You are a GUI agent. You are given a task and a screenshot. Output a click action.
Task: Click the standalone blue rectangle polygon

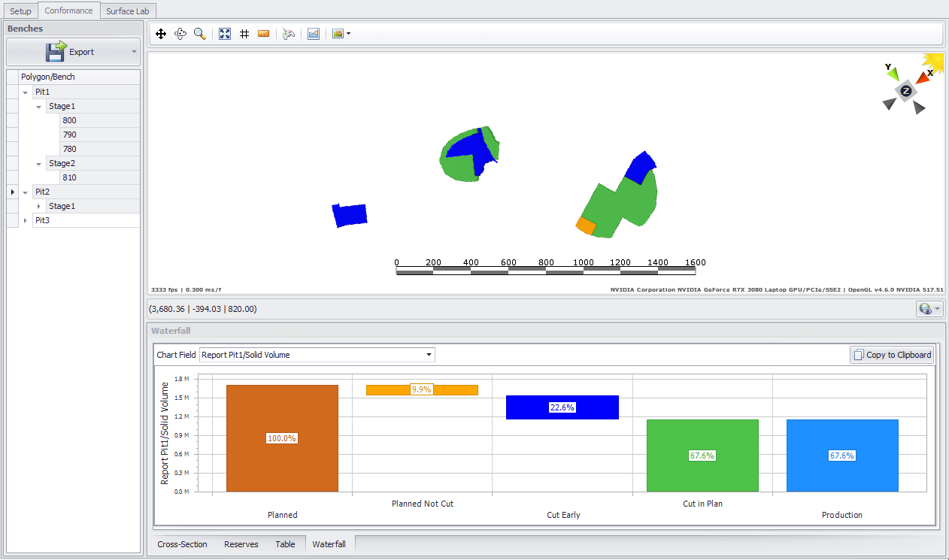pos(350,215)
